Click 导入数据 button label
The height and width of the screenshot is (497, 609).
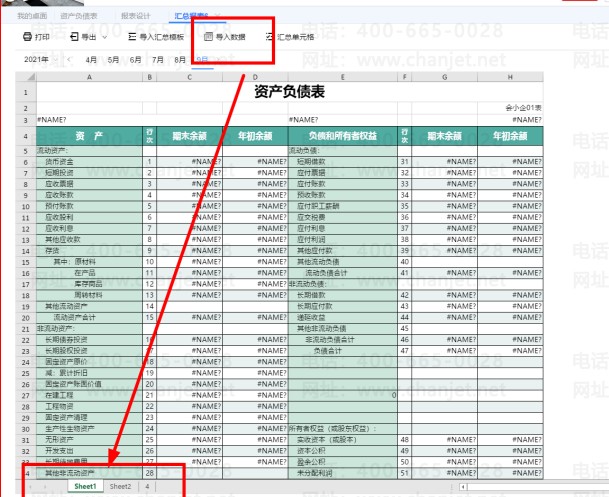point(231,37)
